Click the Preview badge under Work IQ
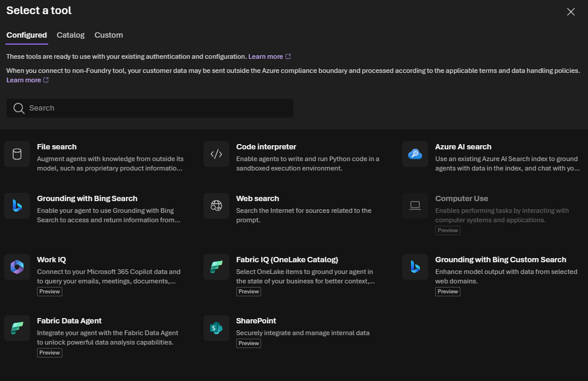The image size is (588, 381). coord(49,292)
